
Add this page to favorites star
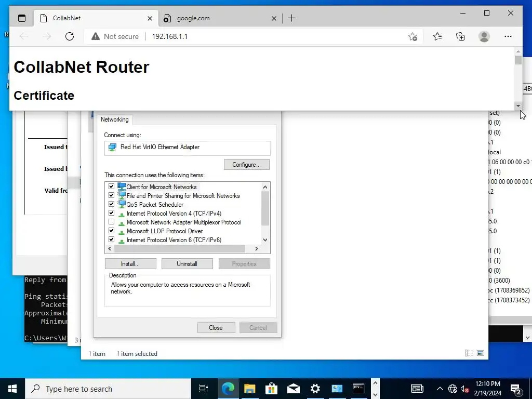pos(413,36)
